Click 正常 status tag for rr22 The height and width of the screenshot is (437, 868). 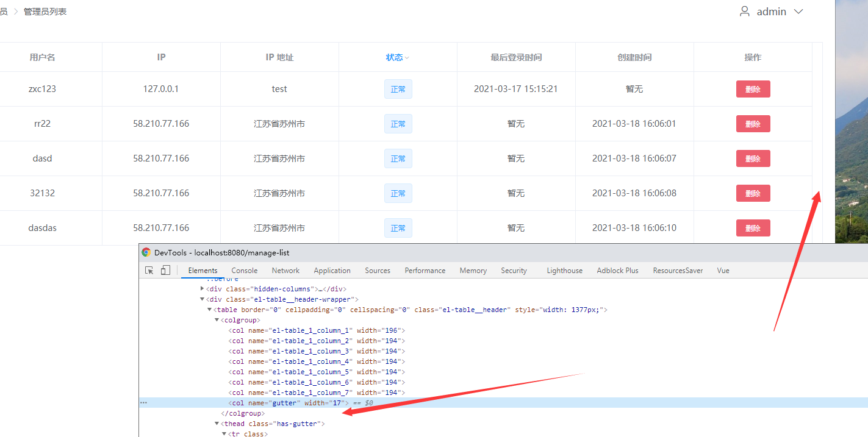click(398, 124)
